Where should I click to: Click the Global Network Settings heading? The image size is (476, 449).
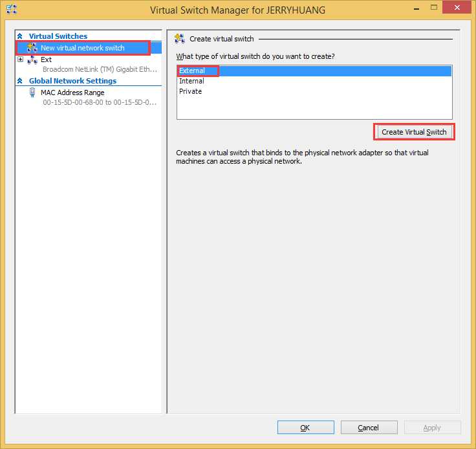(x=72, y=81)
